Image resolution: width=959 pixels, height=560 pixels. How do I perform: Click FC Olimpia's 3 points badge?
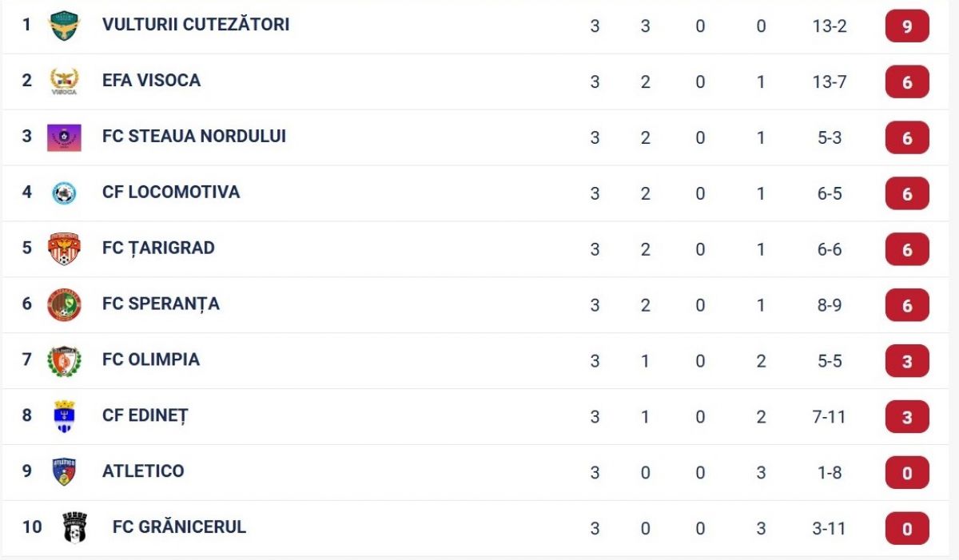pos(907,361)
